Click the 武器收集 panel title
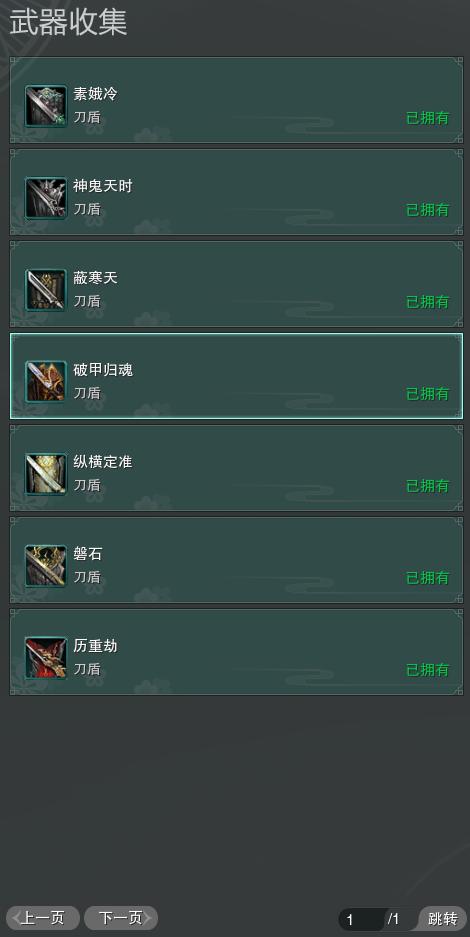This screenshot has width=470, height=937. 68,23
